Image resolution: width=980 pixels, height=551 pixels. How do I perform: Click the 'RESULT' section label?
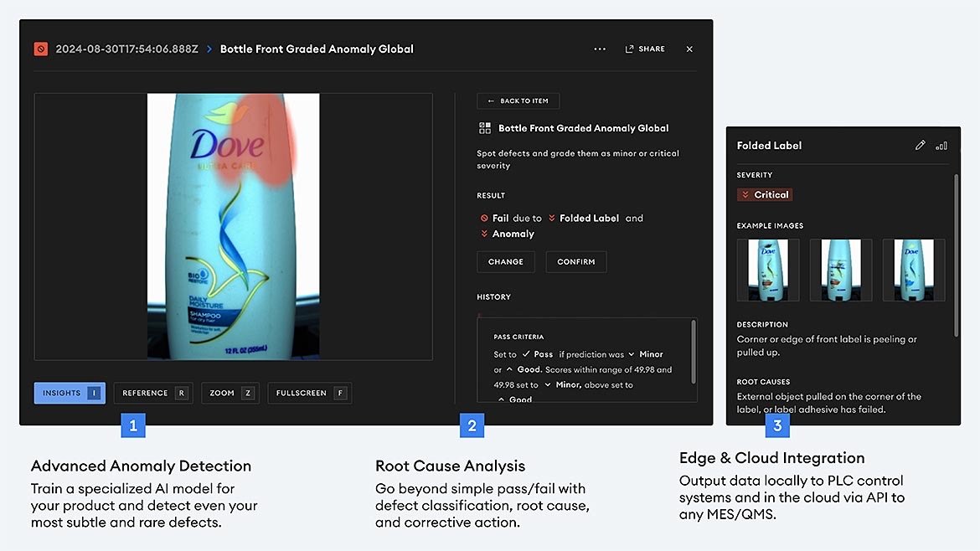click(491, 196)
